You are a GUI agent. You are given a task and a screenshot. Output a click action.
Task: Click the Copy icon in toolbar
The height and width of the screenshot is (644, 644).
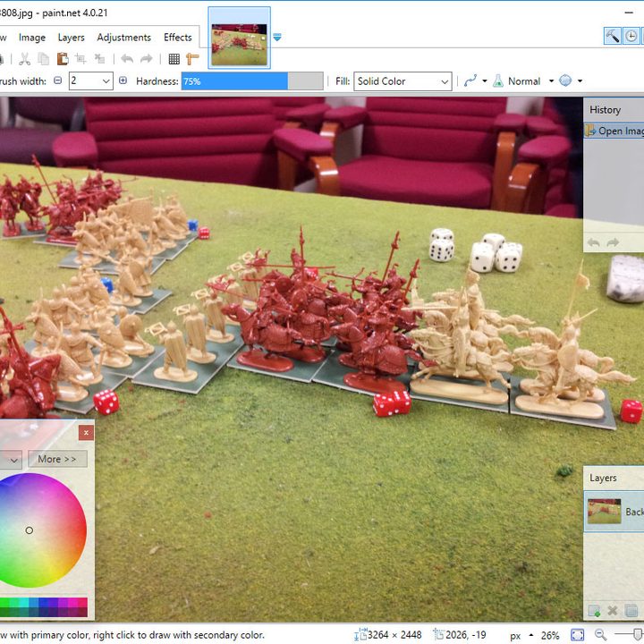tap(44, 59)
